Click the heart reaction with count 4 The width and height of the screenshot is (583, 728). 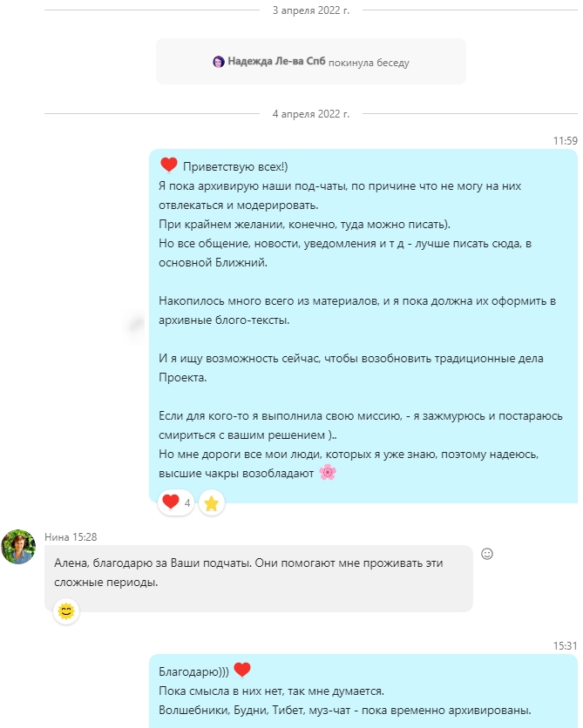[176, 502]
